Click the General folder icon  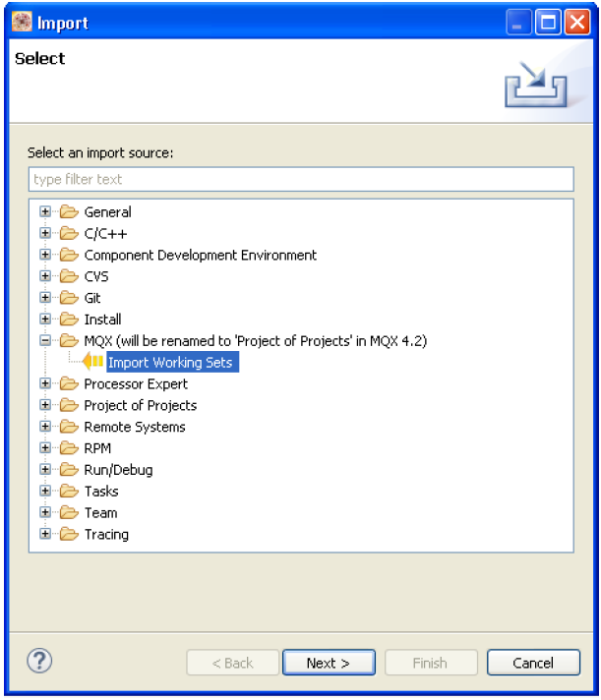point(68,212)
